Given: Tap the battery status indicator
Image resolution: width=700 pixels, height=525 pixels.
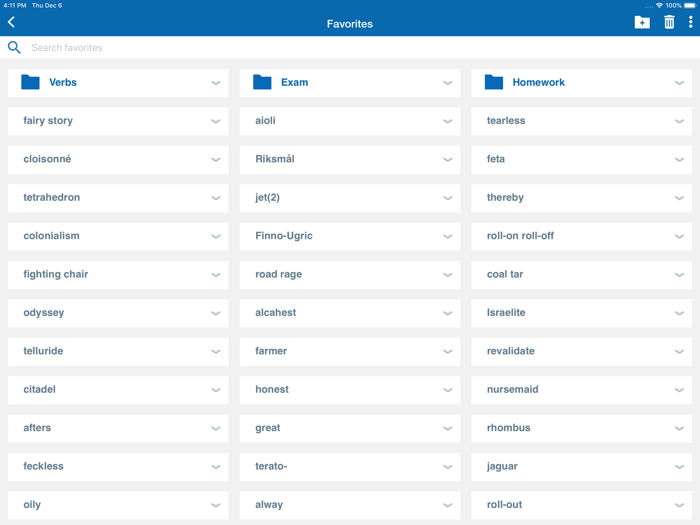Looking at the screenshot, I should 690,5.
